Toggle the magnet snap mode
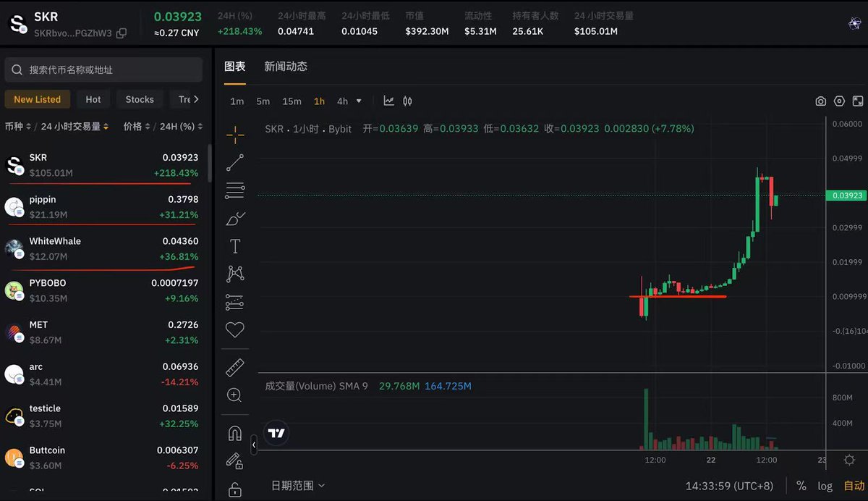Screen dimensions: 868x501 click(x=234, y=433)
